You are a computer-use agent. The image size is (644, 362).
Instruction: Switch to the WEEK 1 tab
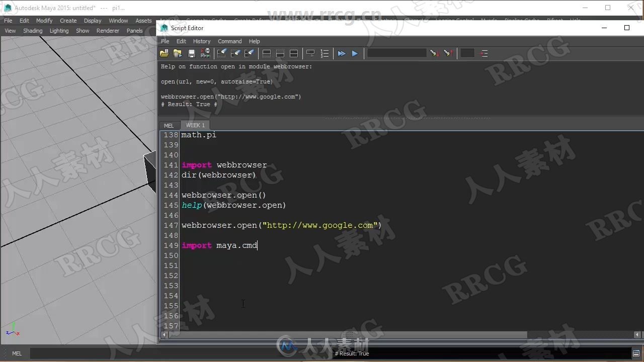tap(195, 125)
